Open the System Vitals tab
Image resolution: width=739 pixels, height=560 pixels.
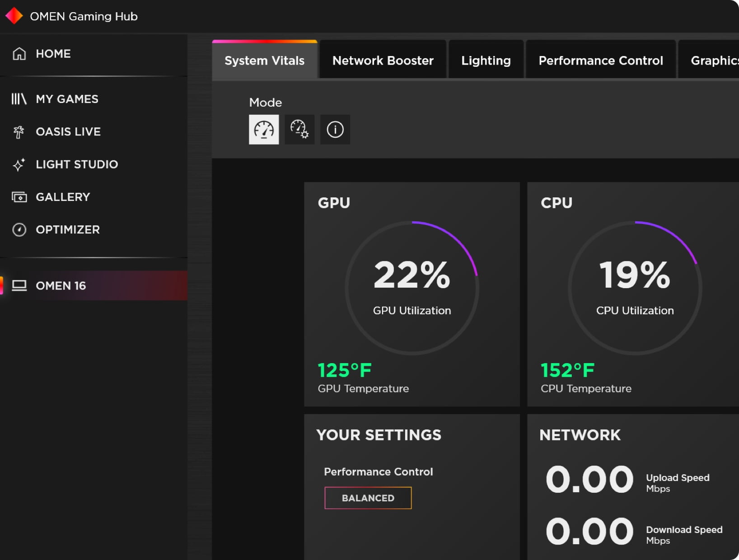coord(264,61)
